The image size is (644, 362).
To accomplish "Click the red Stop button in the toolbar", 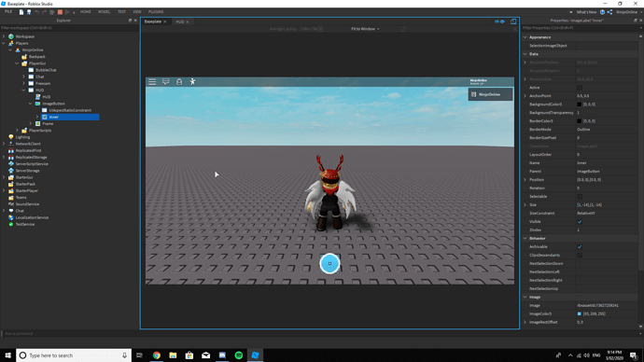I will point(60,12).
